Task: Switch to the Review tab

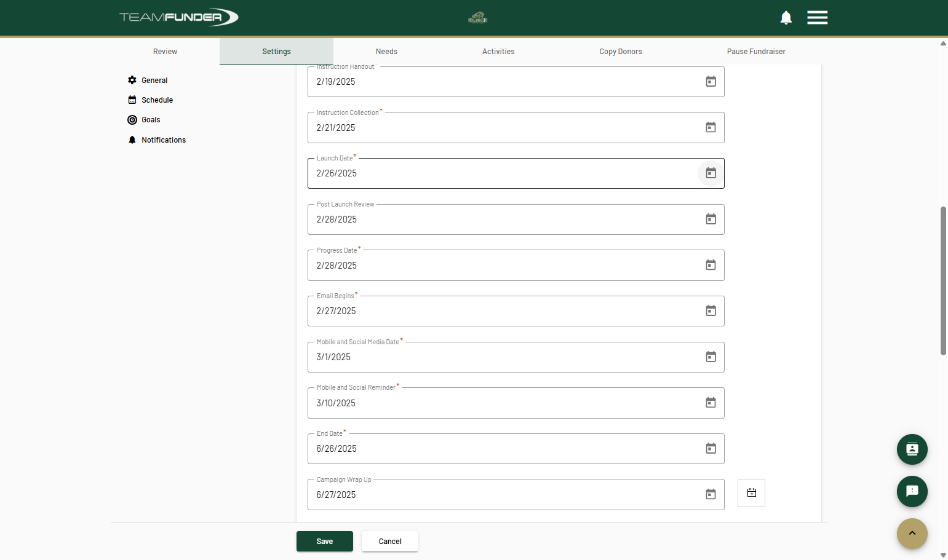Action: tap(165, 52)
